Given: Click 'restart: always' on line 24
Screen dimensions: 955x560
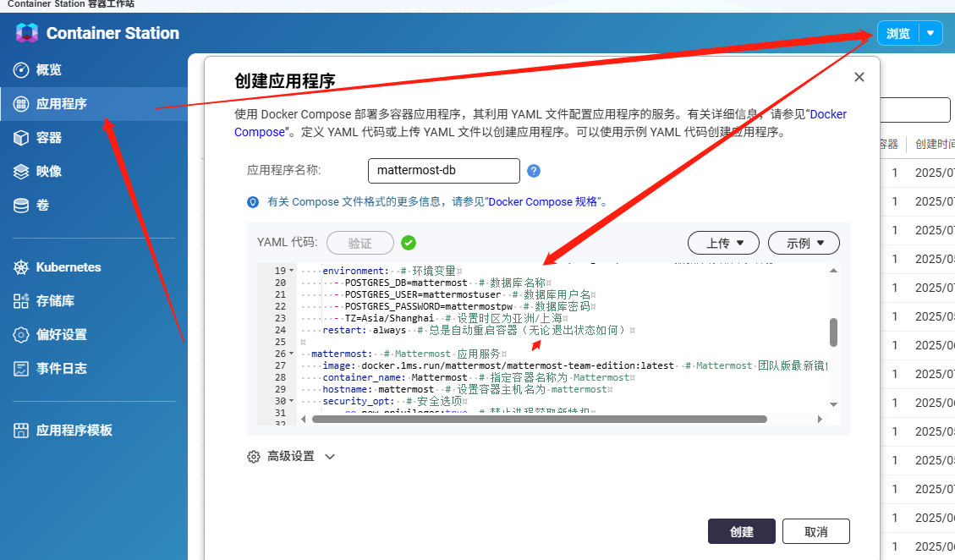Looking at the screenshot, I should click(365, 330).
